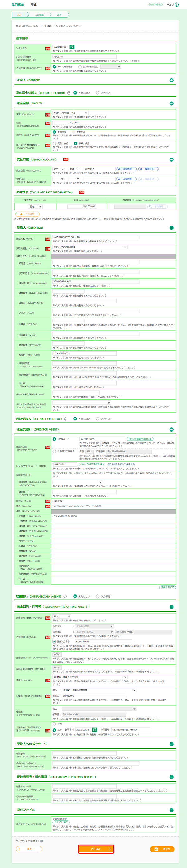The height and width of the screenshot is (868, 187).
Task: Click the 都市名 LOS ANGELES field
Action: click(84, 353)
